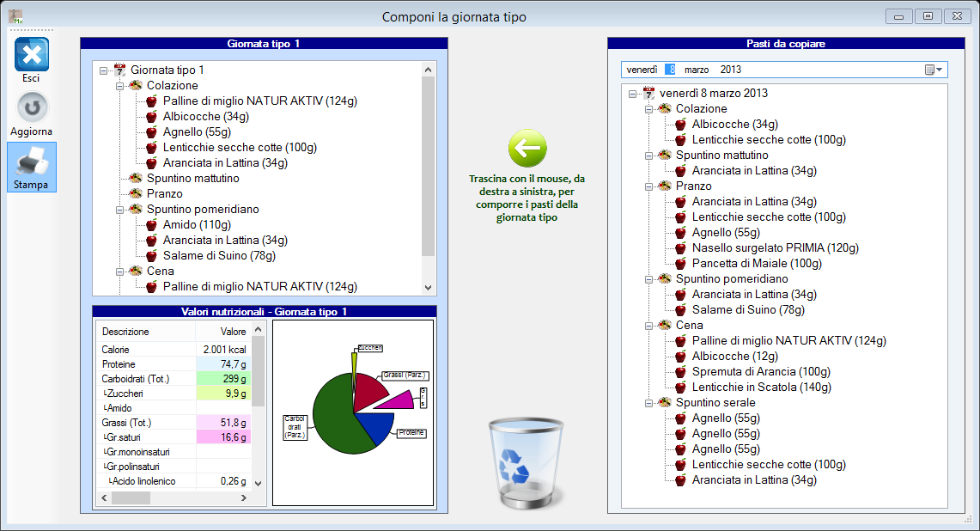Screen dimensions: 980x531
Task: Click the calendar icon beside venerdì 8 marzo 2013 root
Action: pos(649,93)
